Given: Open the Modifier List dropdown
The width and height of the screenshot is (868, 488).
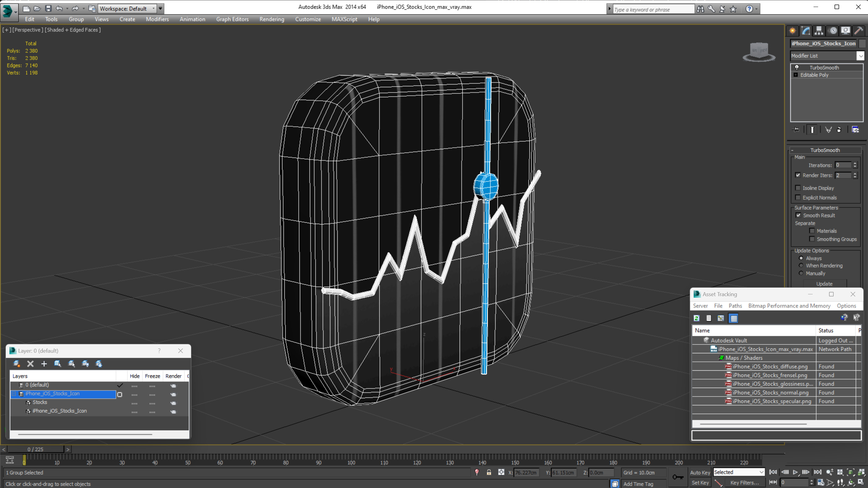Looking at the screenshot, I should tap(861, 56).
